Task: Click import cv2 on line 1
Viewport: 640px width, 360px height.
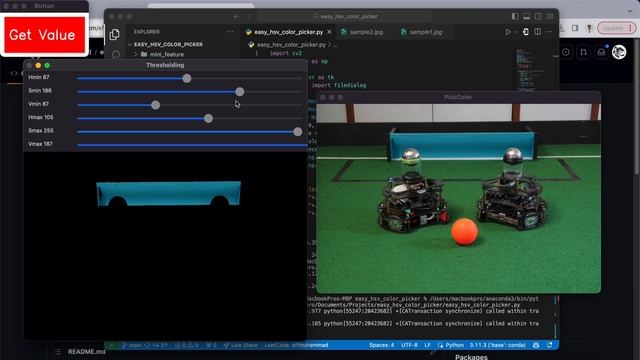Action: pos(286,53)
